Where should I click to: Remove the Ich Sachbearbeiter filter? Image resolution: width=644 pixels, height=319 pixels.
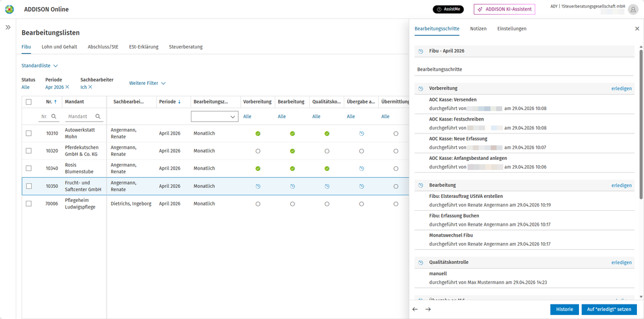pyautogui.click(x=90, y=87)
